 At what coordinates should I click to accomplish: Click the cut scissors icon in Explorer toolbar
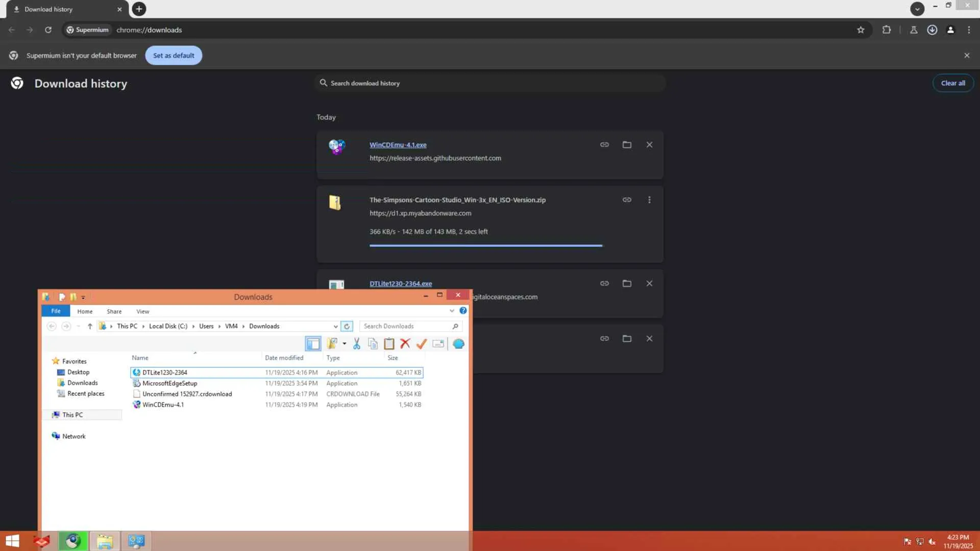pyautogui.click(x=356, y=344)
